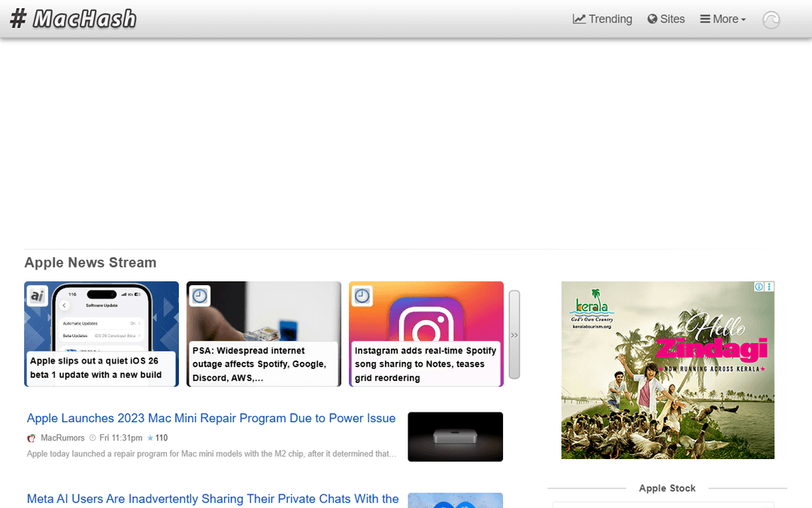812x508 pixels.
Task: Open the Sites menu item
Action: (666, 19)
